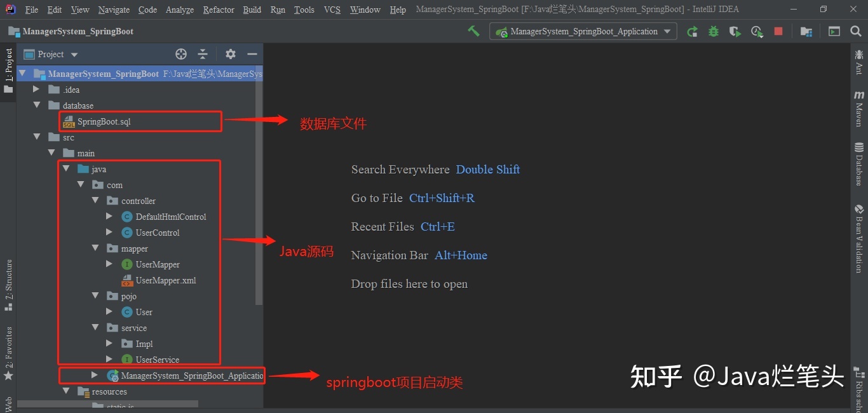Collapse the ManagerSystem_SpringBoot root node
Image resolution: width=868 pixels, height=413 pixels.
(x=24, y=74)
